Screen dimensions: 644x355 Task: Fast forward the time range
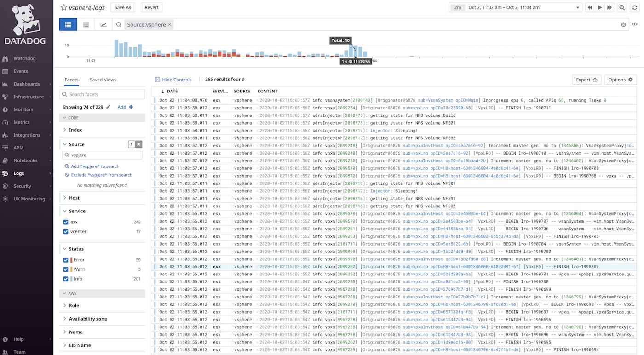[609, 7]
